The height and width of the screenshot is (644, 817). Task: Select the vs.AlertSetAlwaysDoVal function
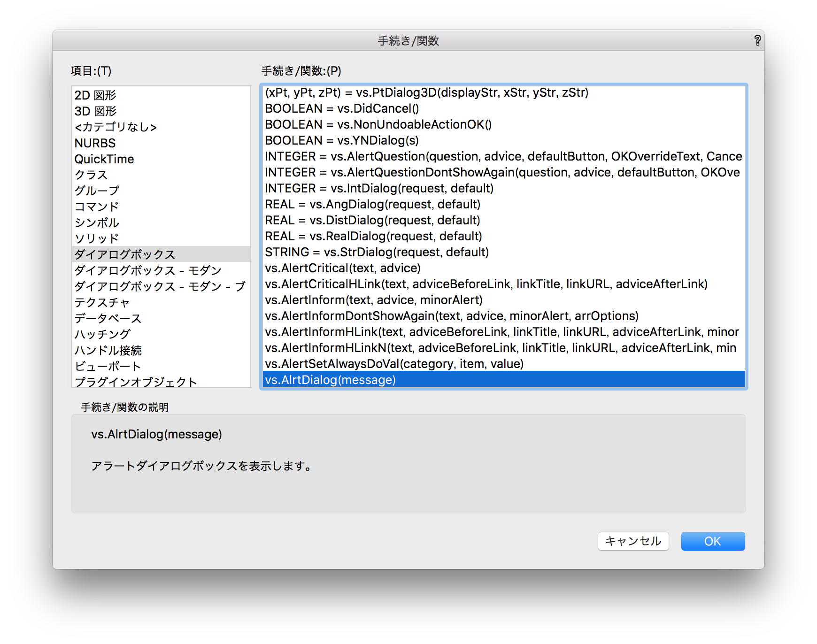[504, 364]
